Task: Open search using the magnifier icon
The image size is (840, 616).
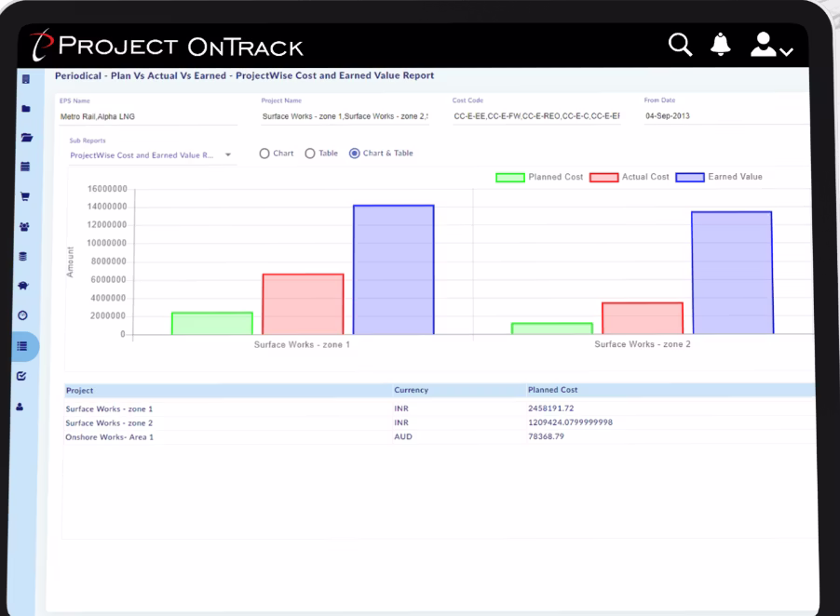Action: click(x=679, y=45)
